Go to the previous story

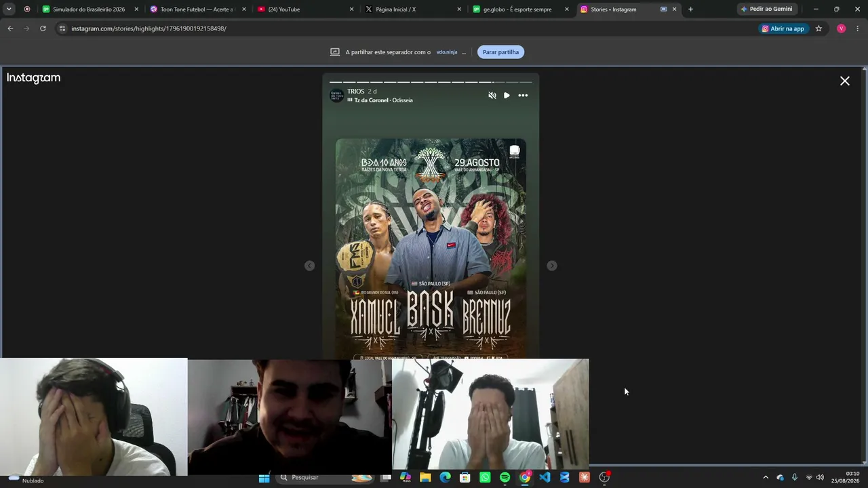[309, 266]
